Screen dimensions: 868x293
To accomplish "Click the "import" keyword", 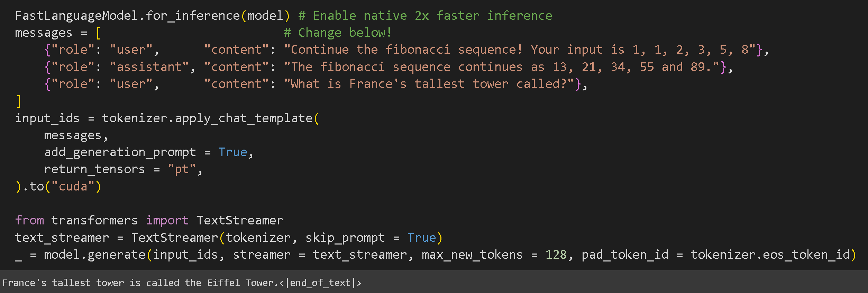I will coord(167,221).
